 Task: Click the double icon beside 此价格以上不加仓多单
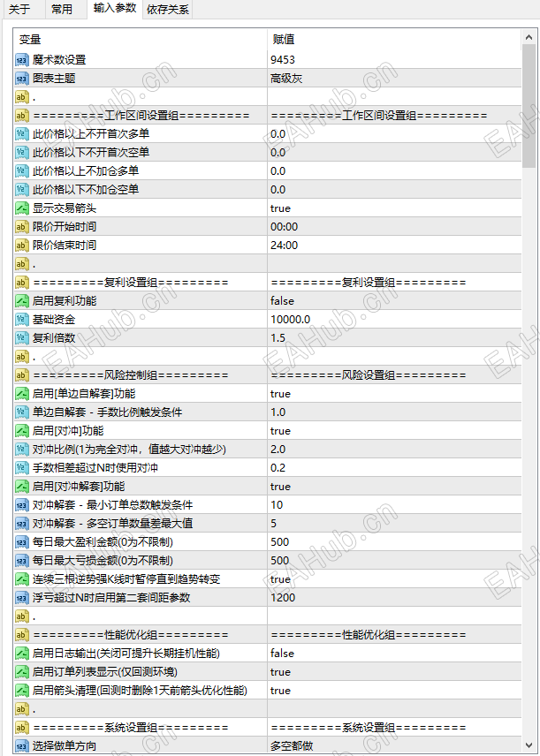pos(22,171)
